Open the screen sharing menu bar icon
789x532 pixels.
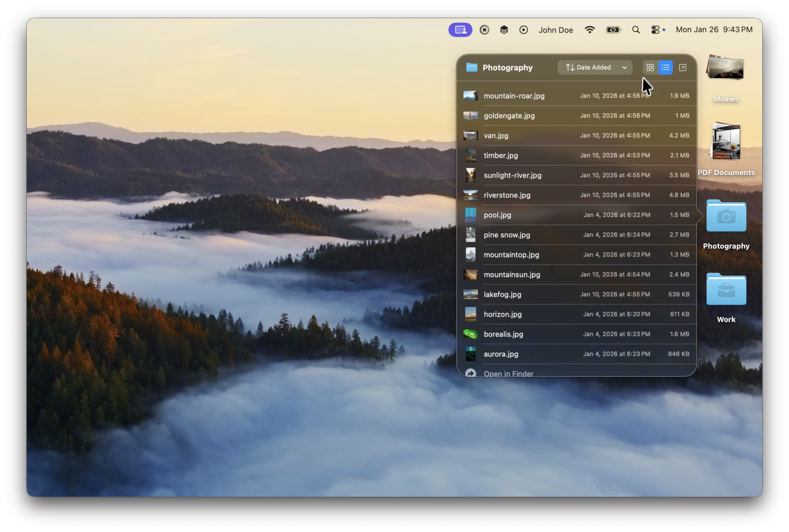(x=460, y=30)
